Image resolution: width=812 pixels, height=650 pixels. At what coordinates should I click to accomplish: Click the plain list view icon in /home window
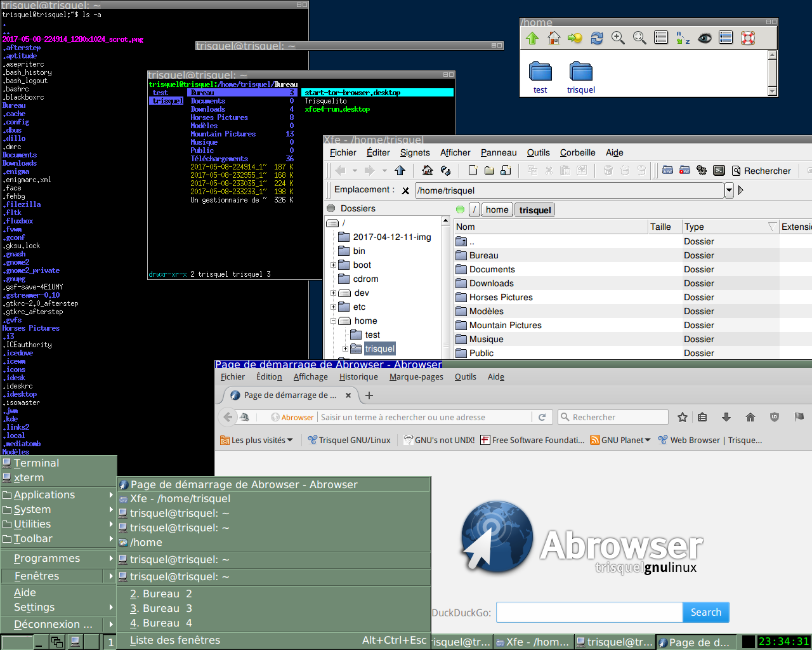point(661,38)
